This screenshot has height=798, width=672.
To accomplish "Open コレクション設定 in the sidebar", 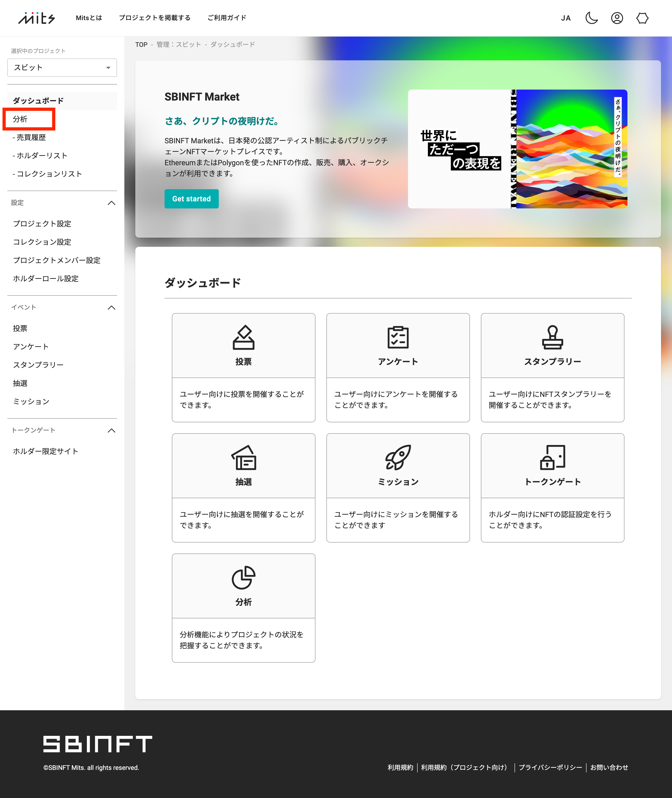I will [x=42, y=242].
